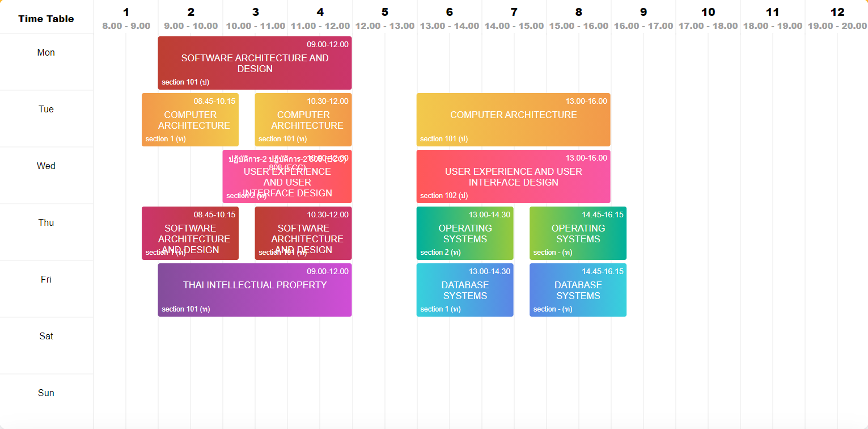This screenshot has height=429, width=868.
Task: Select the Mon row label
Action: tap(46, 52)
